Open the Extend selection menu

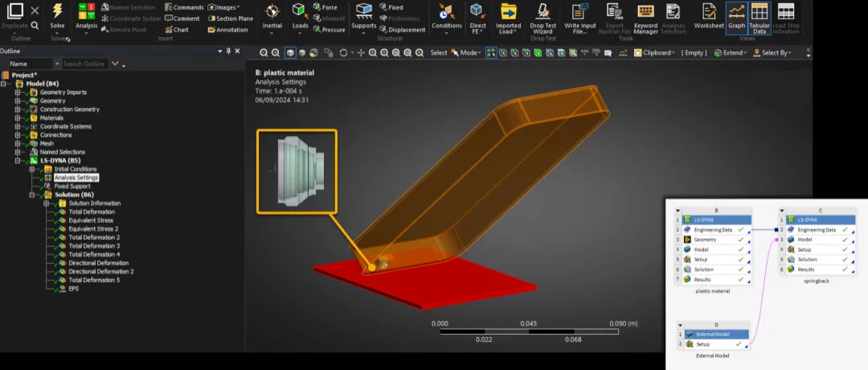click(x=732, y=53)
